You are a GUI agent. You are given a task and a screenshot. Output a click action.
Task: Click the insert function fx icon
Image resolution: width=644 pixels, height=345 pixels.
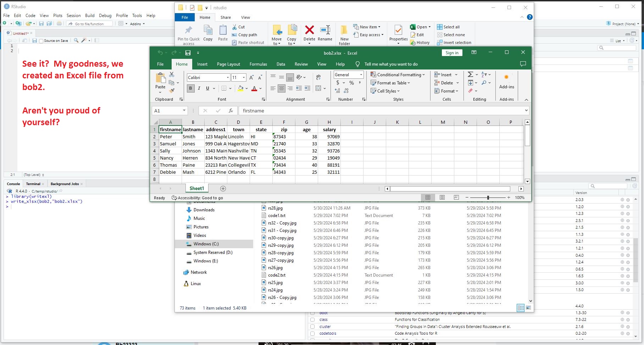(231, 111)
